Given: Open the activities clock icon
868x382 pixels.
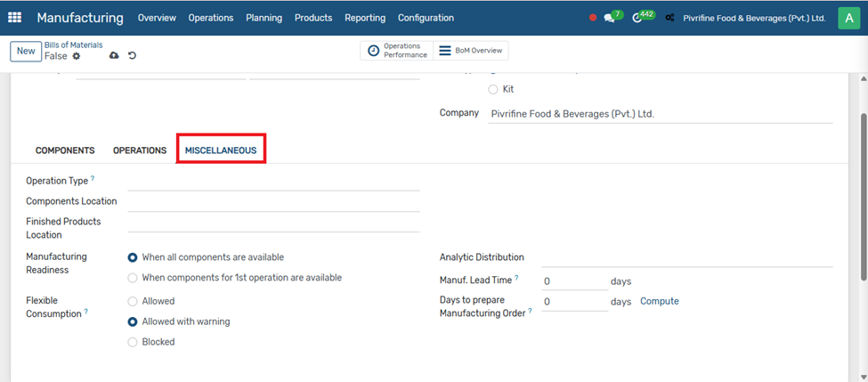Looking at the screenshot, I should [637, 18].
